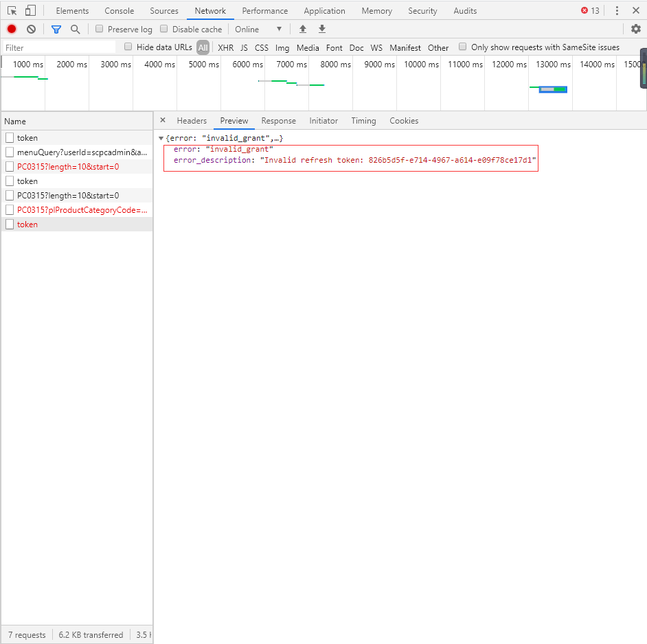Select black PC0315?length=10&start=0 request row

pyautogui.click(x=77, y=196)
